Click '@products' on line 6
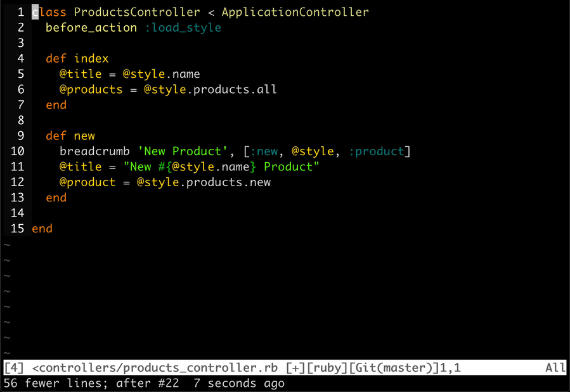Image resolution: width=570 pixels, height=392 pixels. [x=91, y=89]
